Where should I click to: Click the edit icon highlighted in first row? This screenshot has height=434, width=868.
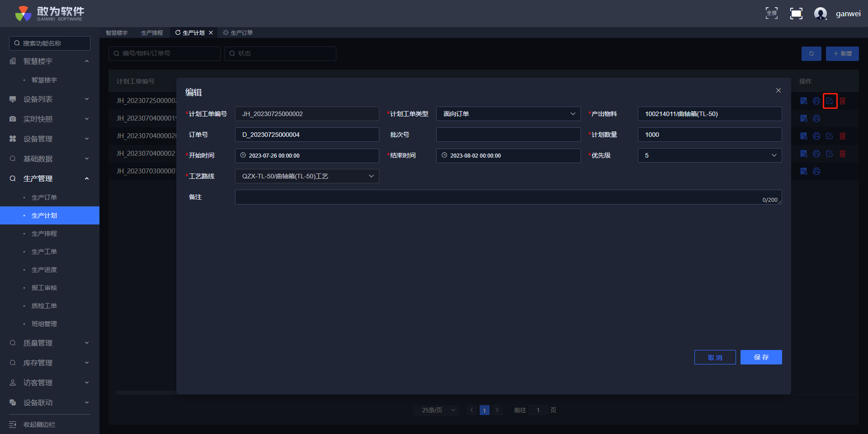coord(830,101)
